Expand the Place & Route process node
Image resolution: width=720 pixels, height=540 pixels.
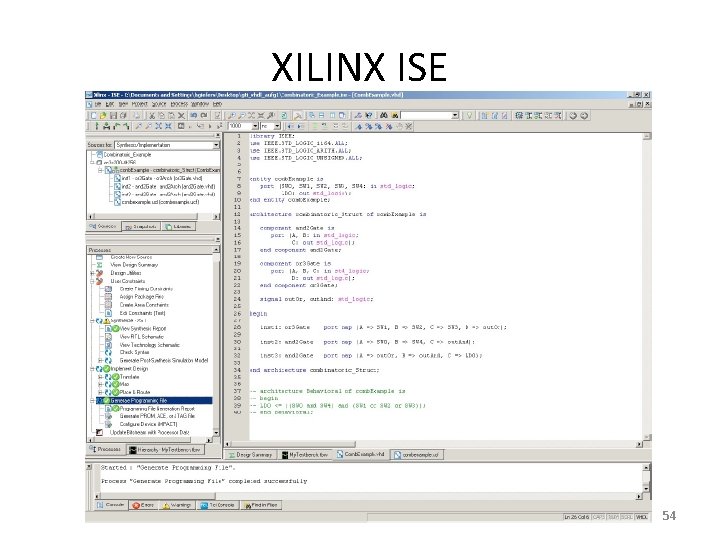[101, 392]
